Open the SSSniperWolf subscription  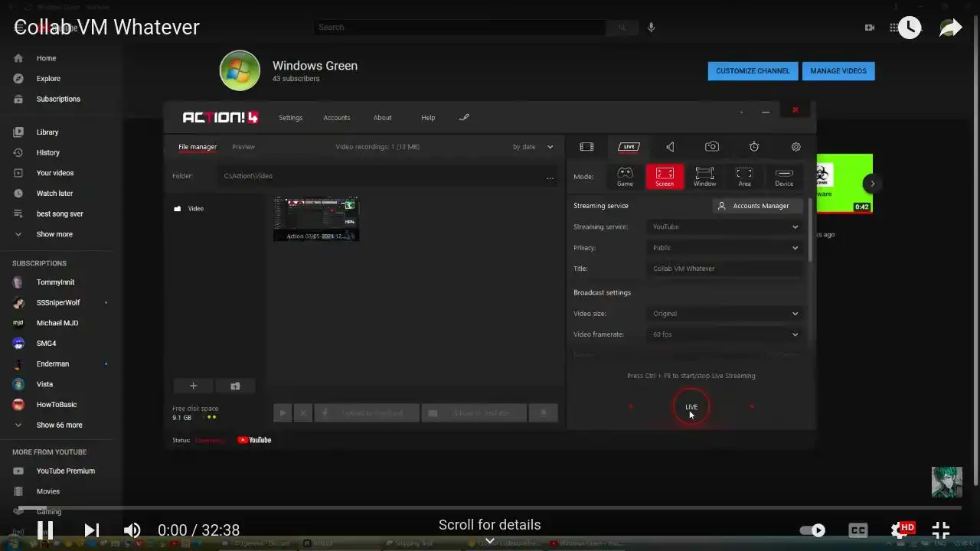[57, 303]
